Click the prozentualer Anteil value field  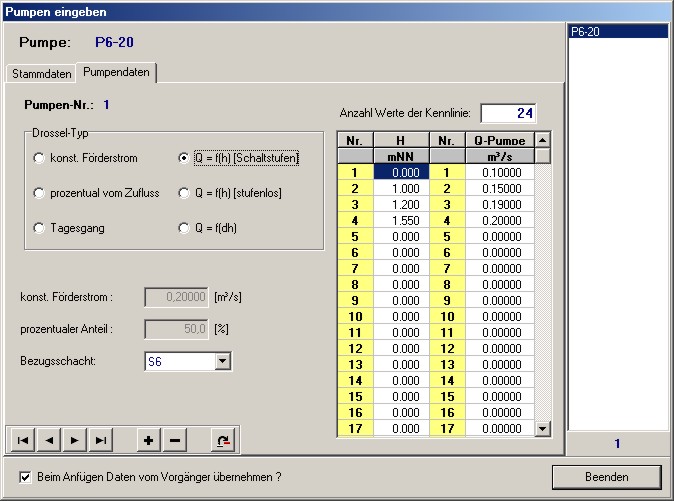tap(177, 329)
